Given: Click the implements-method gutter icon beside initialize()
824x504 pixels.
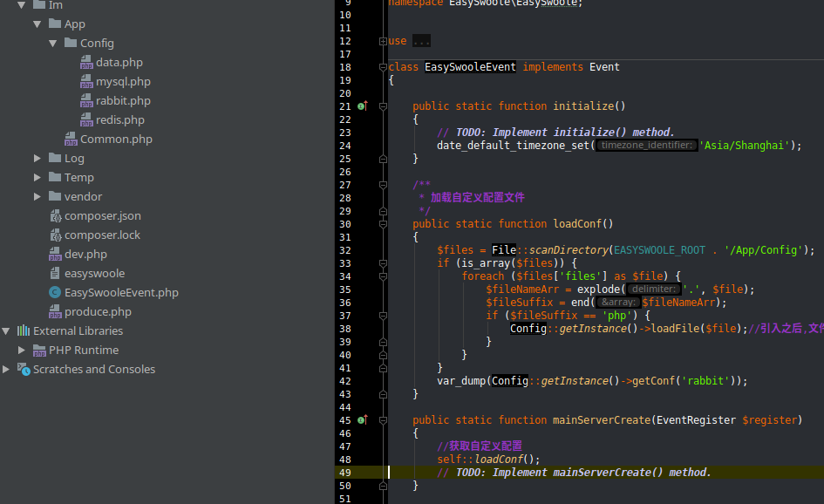Looking at the screenshot, I should (x=363, y=106).
